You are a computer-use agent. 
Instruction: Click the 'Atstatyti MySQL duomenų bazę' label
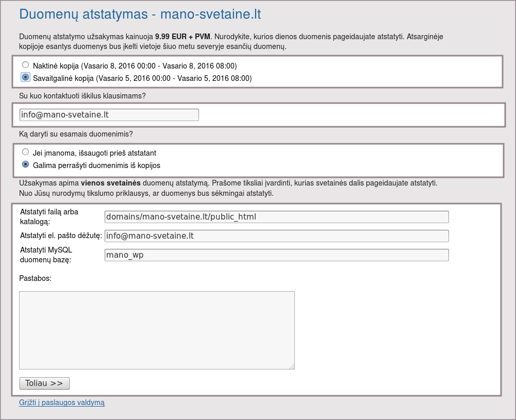pos(45,255)
